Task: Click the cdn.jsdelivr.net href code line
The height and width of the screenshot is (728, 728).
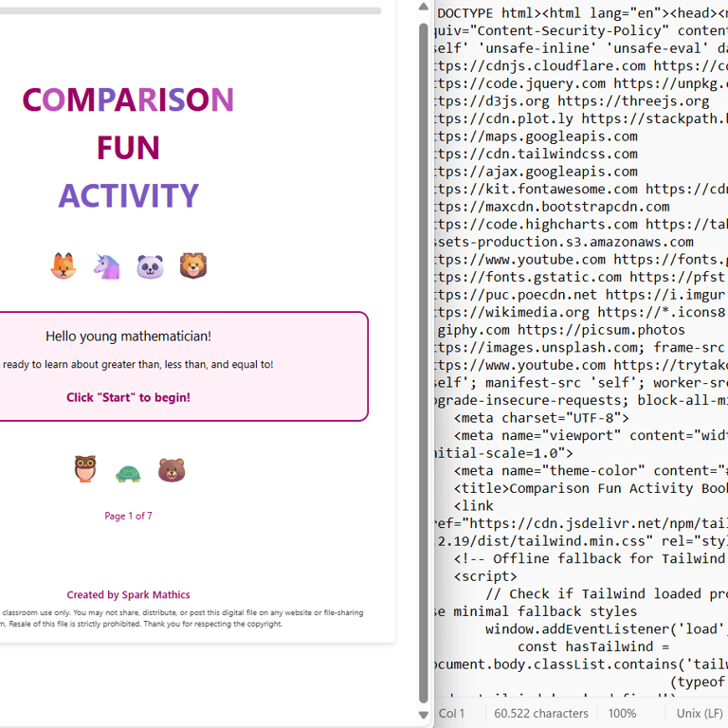Action: (x=581, y=523)
